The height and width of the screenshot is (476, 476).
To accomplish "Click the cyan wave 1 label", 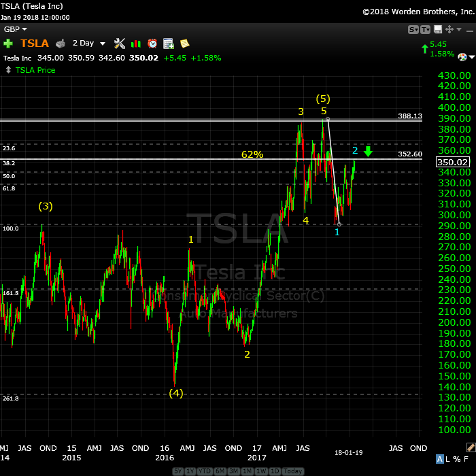I will coord(337,233).
